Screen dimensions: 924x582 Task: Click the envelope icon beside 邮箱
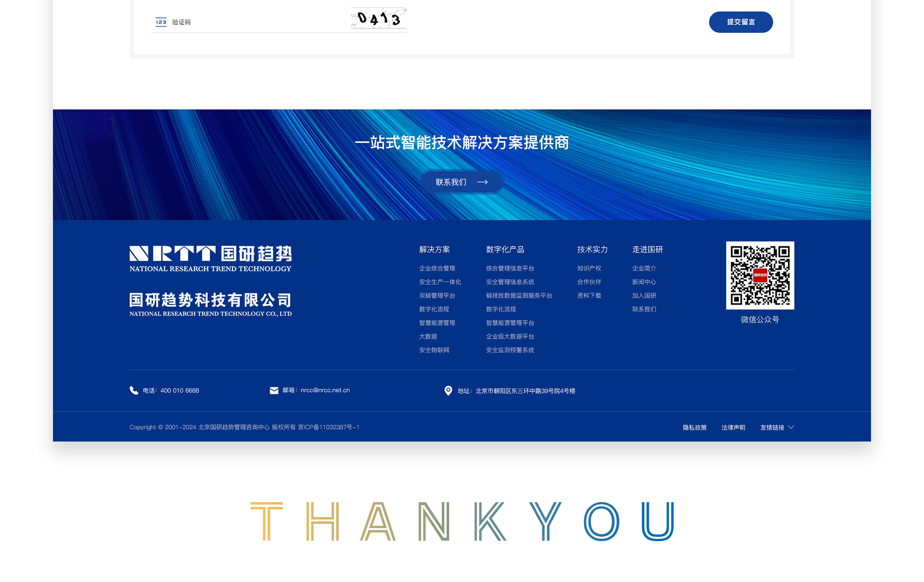tap(274, 391)
